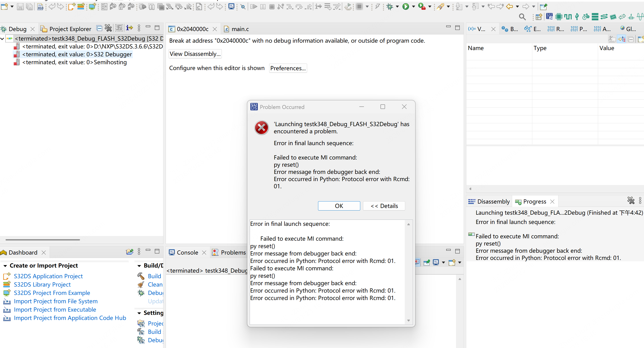
Task: Toggle Show Type Names in the Variables view
Action: [612, 39]
